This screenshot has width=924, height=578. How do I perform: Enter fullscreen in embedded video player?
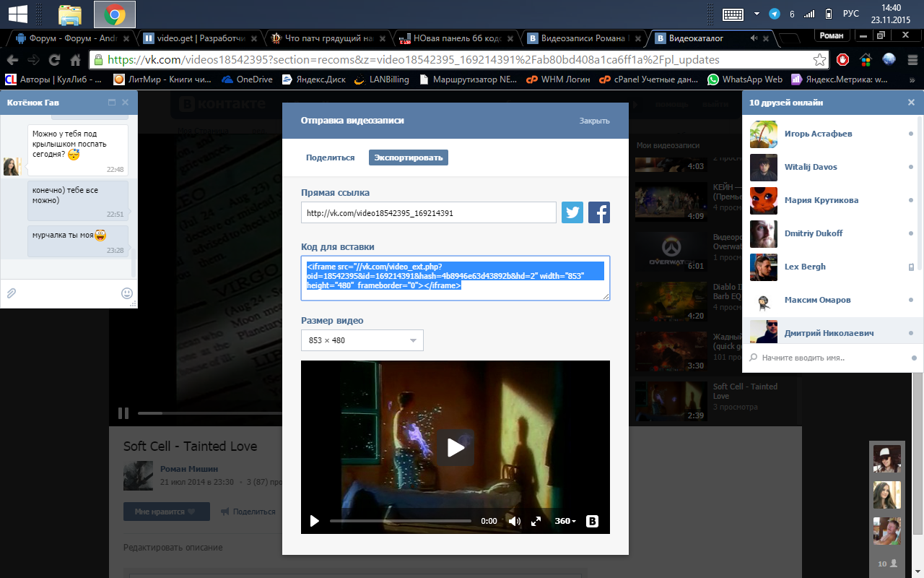click(536, 521)
